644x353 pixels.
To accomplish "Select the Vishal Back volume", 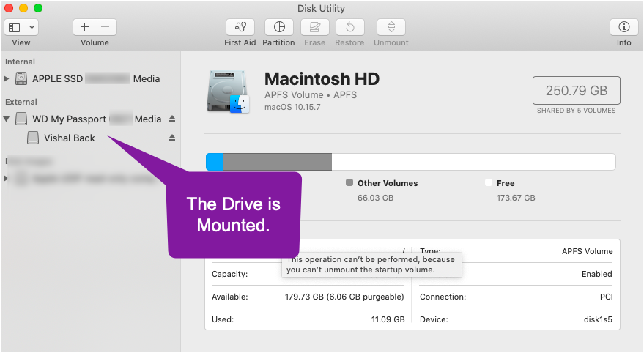I will click(70, 138).
